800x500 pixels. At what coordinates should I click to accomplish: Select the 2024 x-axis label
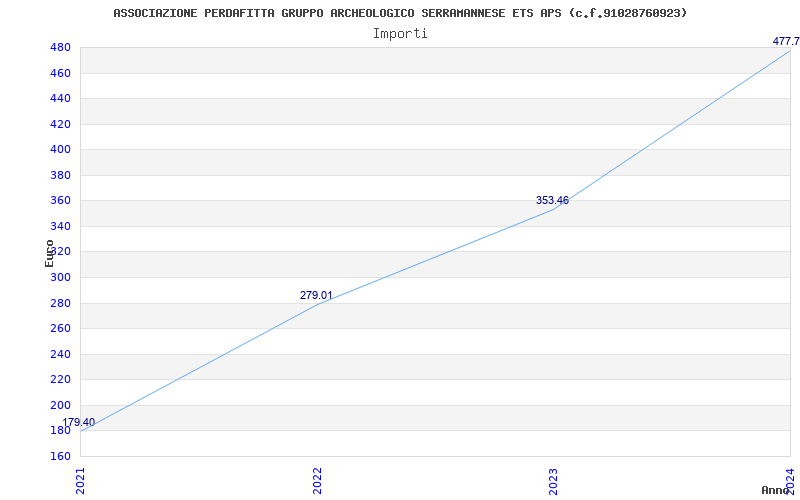[790, 481]
